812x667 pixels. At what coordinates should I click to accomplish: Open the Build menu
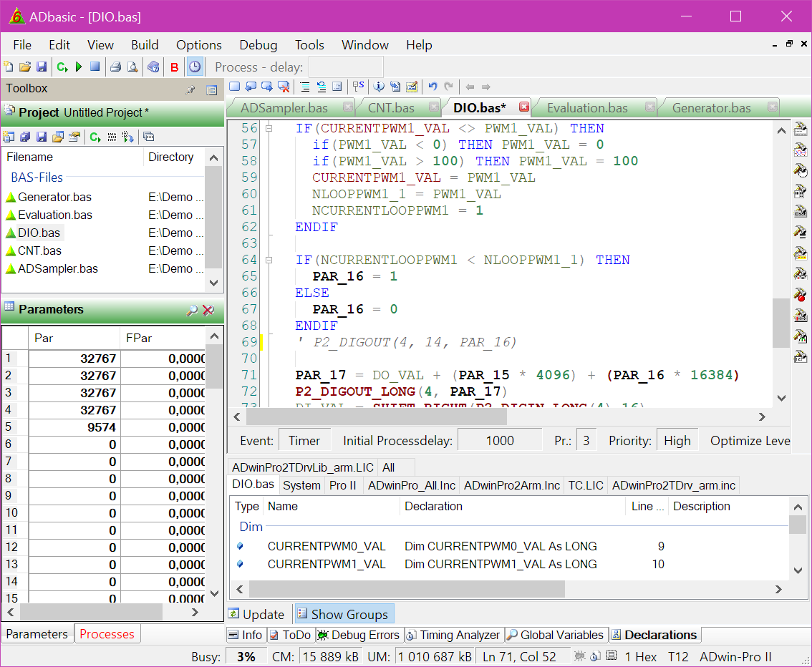145,45
